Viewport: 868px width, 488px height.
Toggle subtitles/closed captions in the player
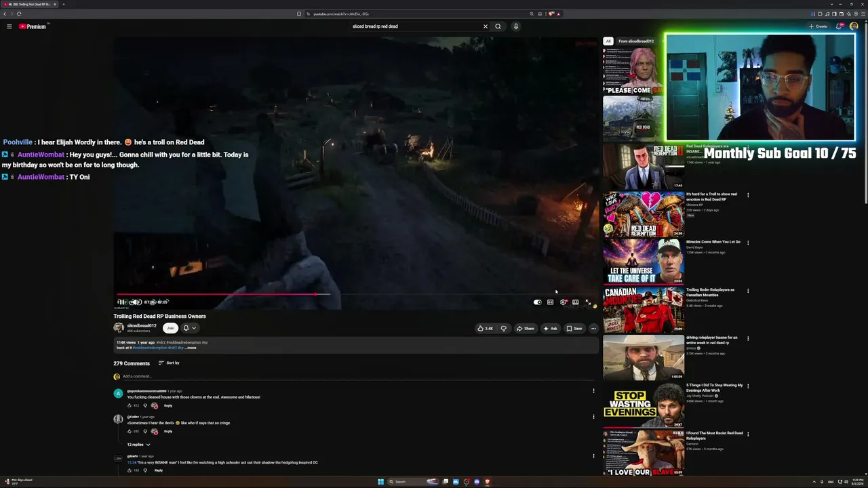[x=550, y=302]
